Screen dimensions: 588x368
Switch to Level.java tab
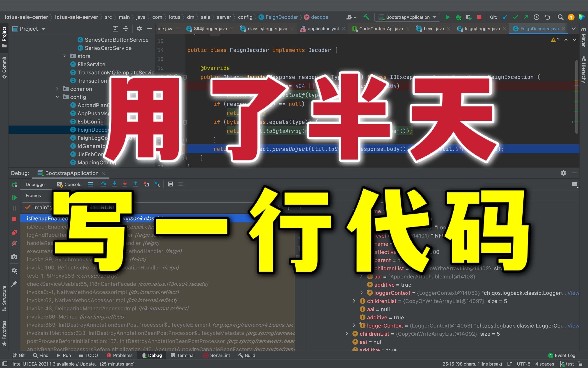pyautogui.click(x=433, y=29)
